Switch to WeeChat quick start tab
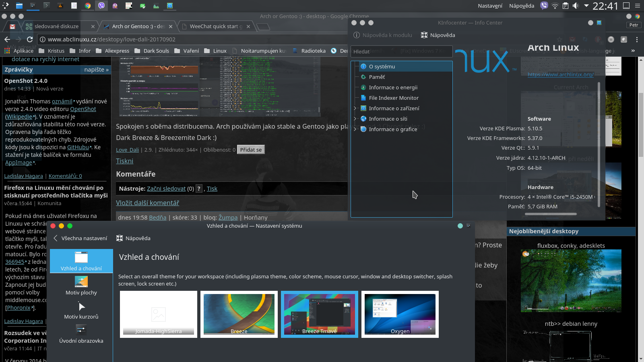Image resolution: width=644 pixels, height=362 pixels. tap(216, 26)
